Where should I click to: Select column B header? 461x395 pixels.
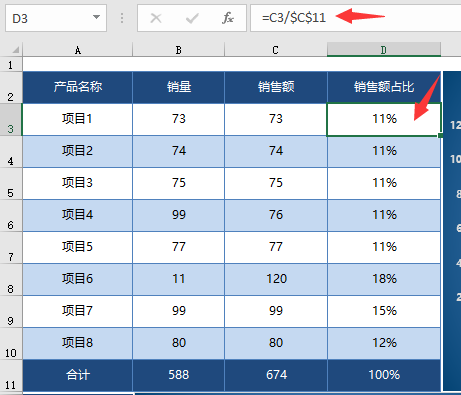click(179, 50)
